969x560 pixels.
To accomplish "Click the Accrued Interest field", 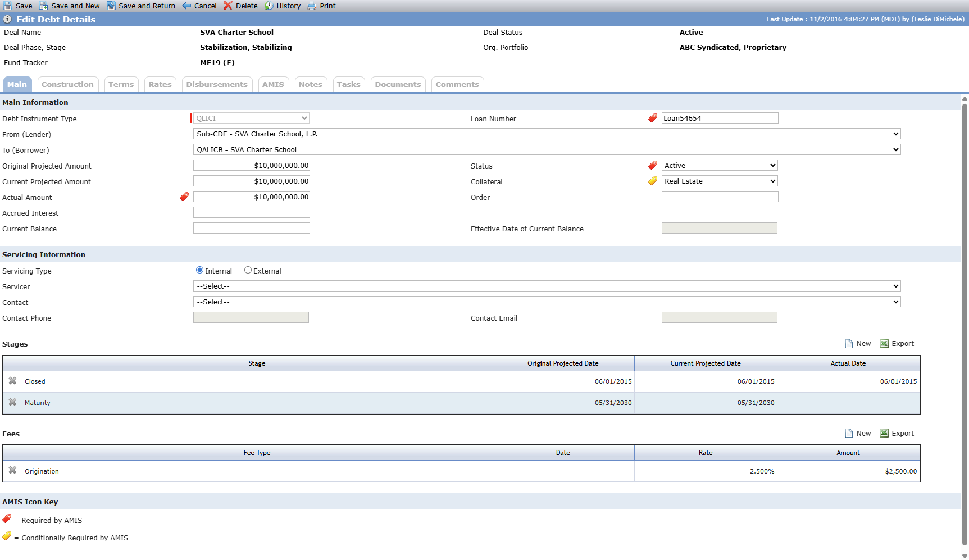I will point(252,212).
